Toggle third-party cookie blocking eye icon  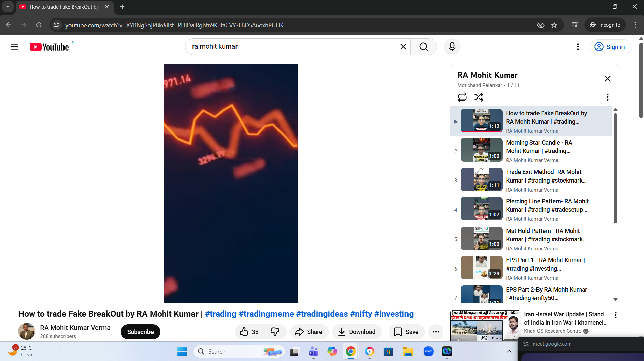[541, 25]
